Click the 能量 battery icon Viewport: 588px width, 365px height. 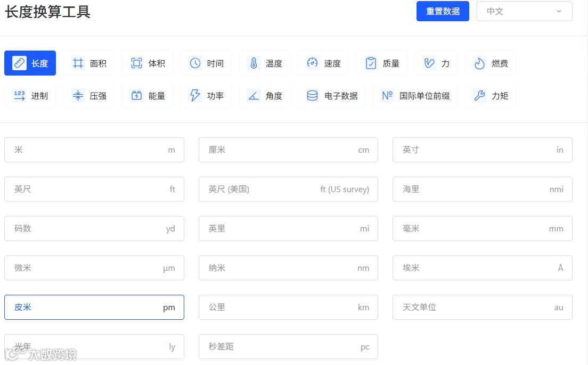click(x=136, y=96)
